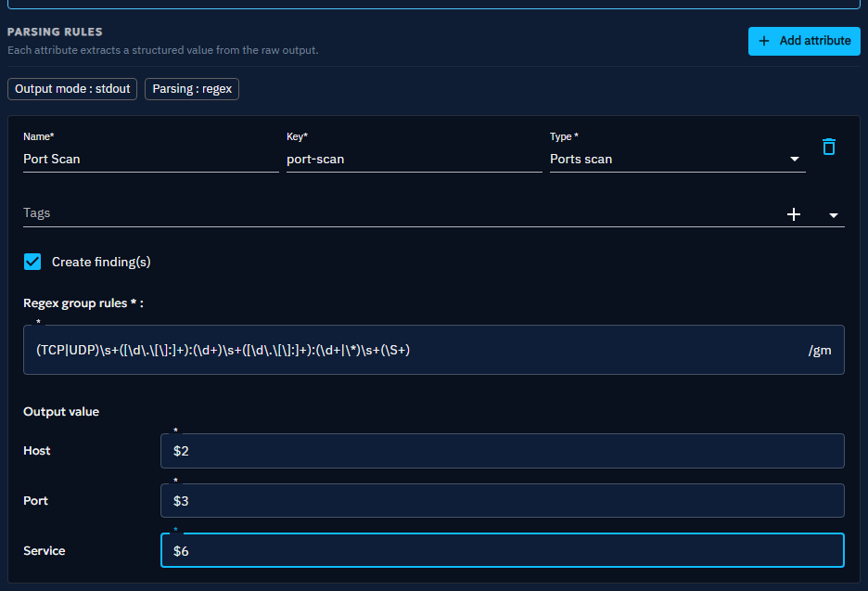Select the Parsing : regex chip
Screen dimensions: 868x591
click(x=192, y=89)
